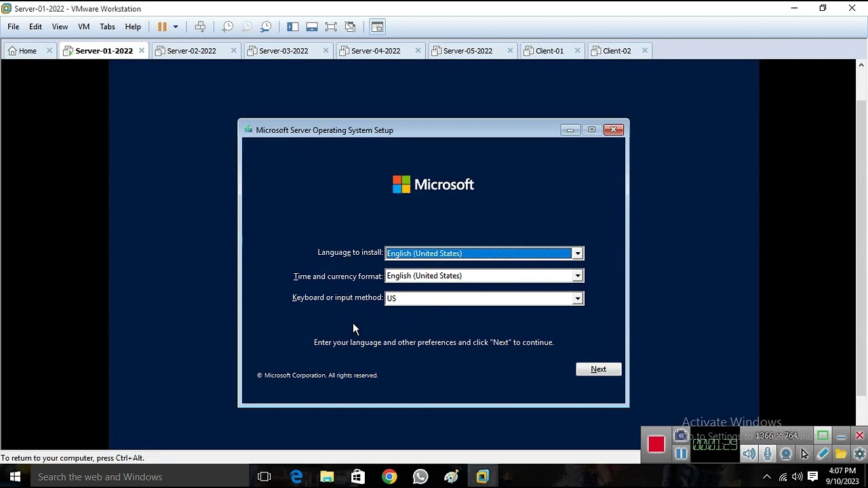Open the Windows Start menu
Viewport: 868px width, 488px height.
(15, 477)
